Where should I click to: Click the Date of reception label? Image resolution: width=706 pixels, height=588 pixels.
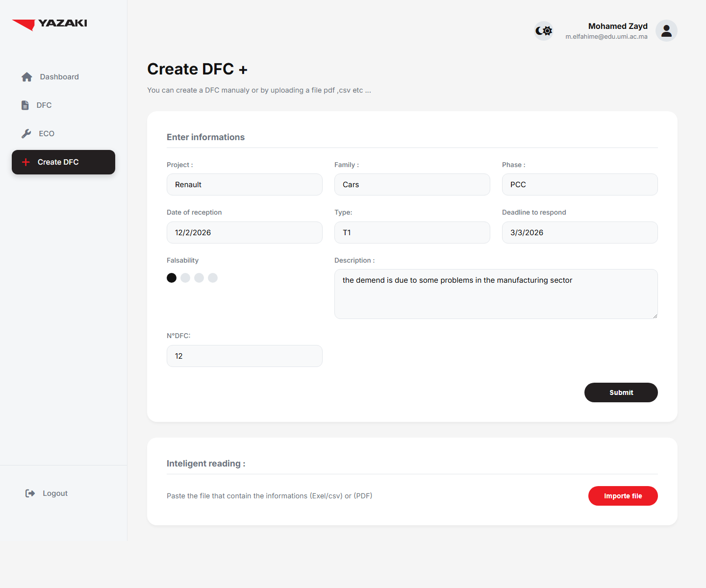pos(194,212)
